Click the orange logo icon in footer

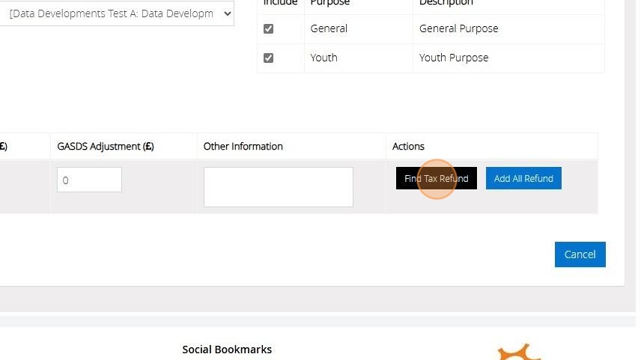click(520, 353)
